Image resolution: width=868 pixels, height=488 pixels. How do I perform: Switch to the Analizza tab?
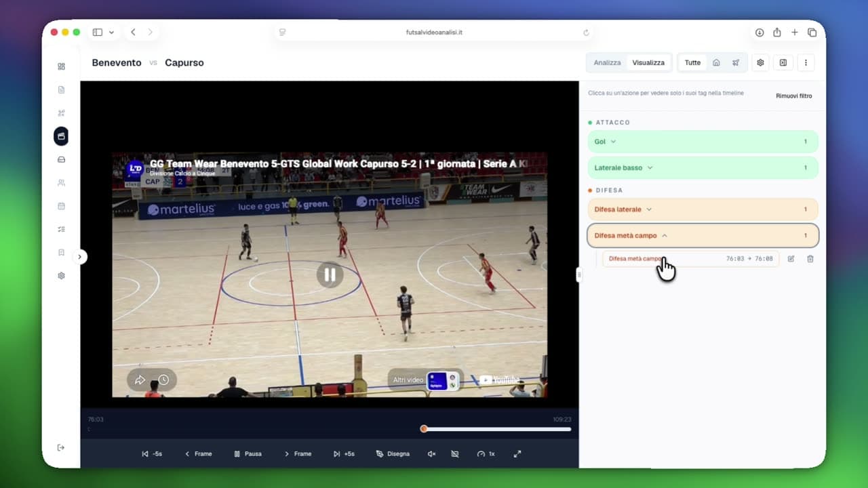tap(607, 62)
